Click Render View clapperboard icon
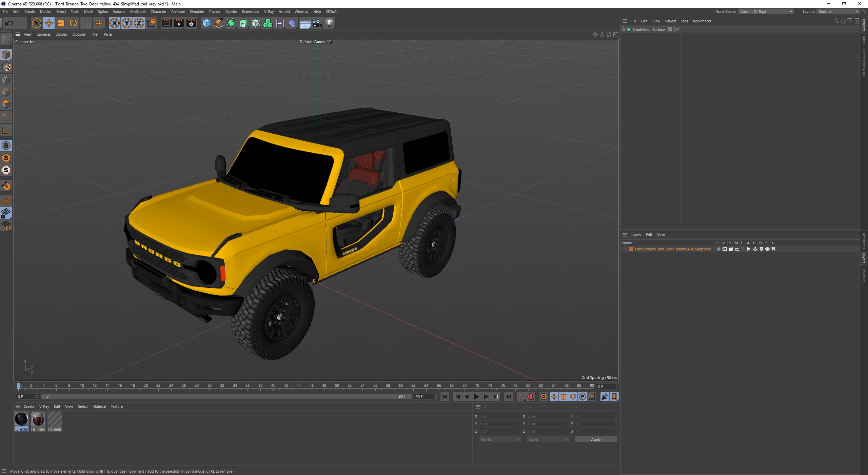The height and width of the screenshot is (475, 868). [166, 23]
